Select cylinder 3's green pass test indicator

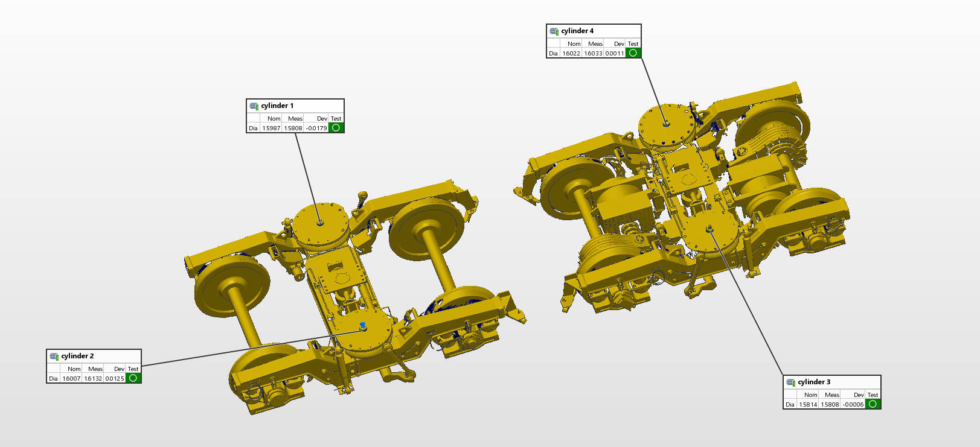873,404
